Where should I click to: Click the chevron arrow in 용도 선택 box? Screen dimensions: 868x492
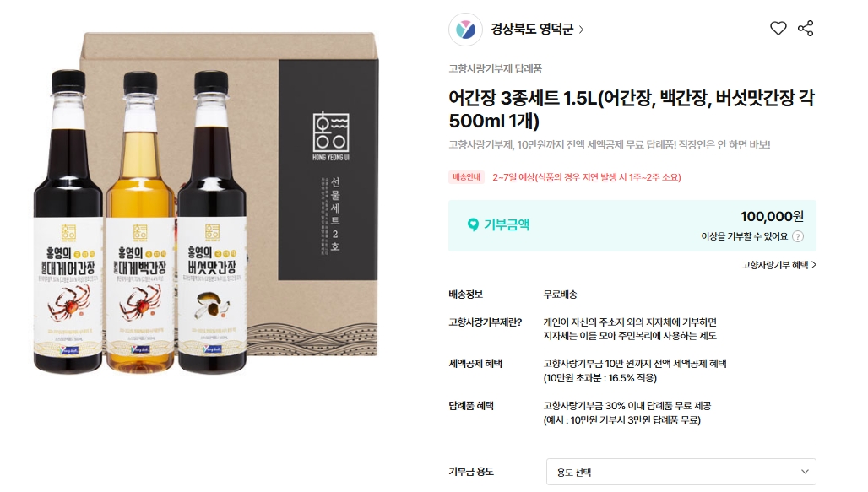pos(805,472)
